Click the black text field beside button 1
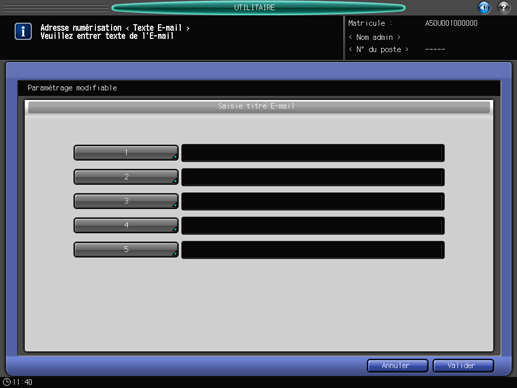The height and width of the screenshot is (388, 517). pos(313,153)
